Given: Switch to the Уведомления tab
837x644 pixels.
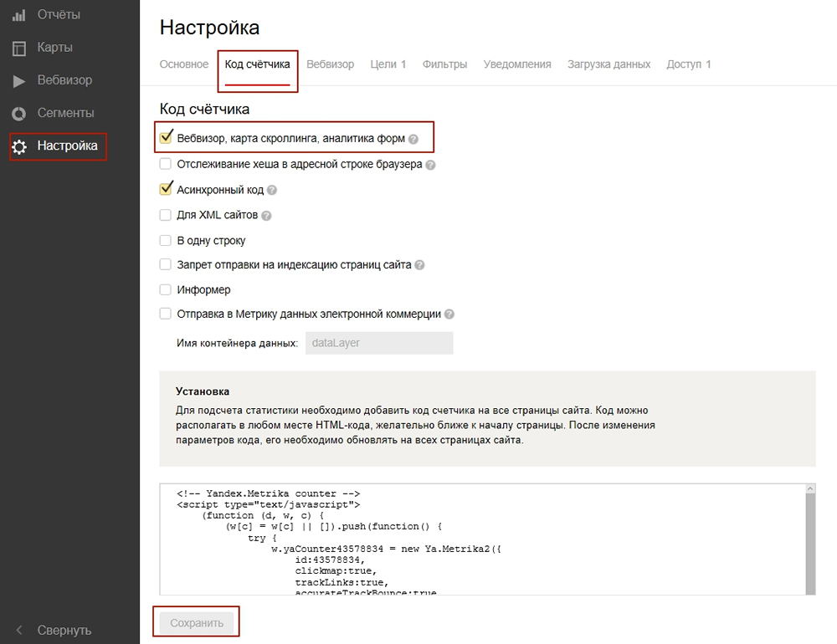Looking at the screenshot, I should pos(517,64).
